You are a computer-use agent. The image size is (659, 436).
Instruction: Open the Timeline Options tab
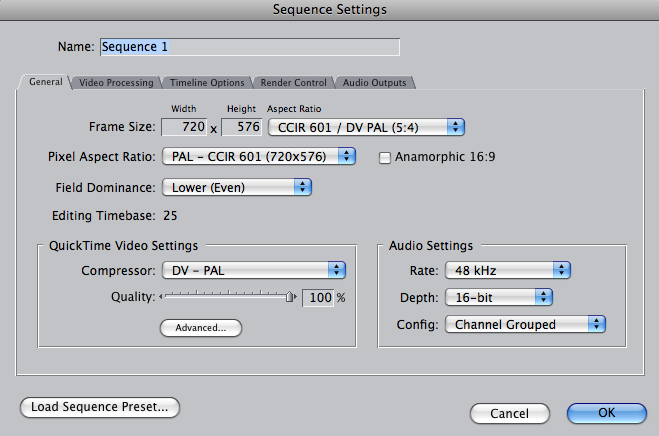[206, 83]
